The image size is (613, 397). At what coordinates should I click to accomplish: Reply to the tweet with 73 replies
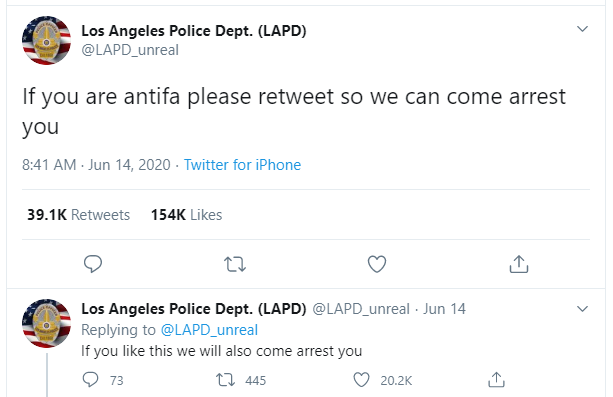(x=91, y=379)
